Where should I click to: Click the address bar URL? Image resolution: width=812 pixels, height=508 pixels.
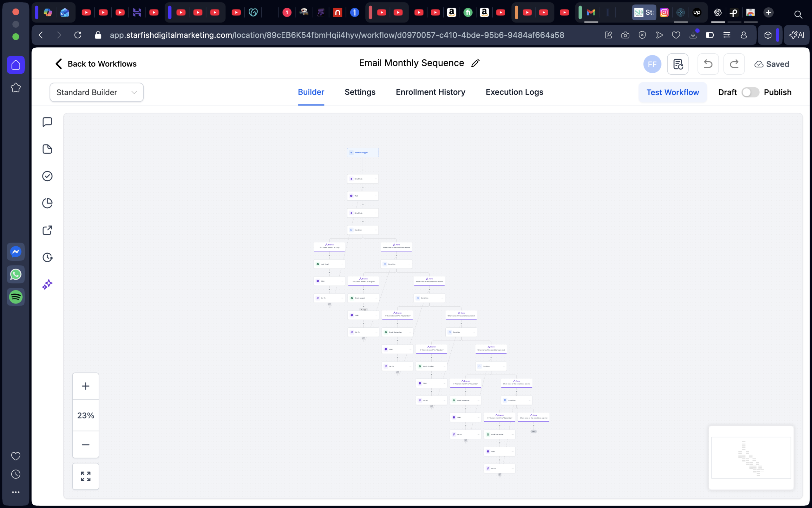(337, 35)
